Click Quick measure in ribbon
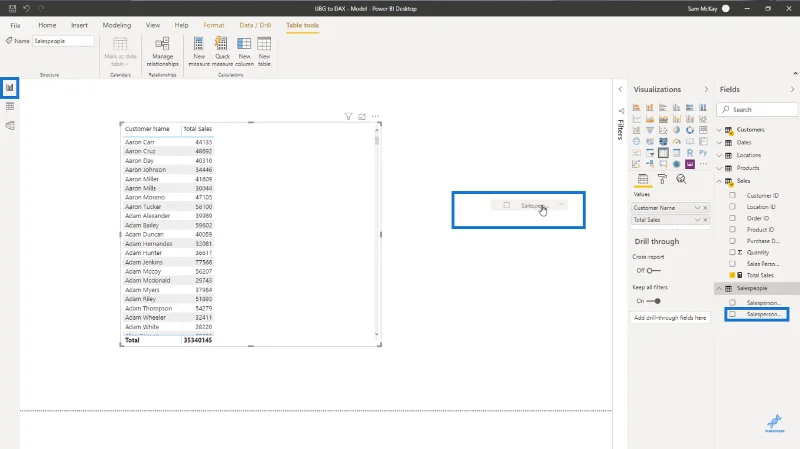 (x=222, y=52)
